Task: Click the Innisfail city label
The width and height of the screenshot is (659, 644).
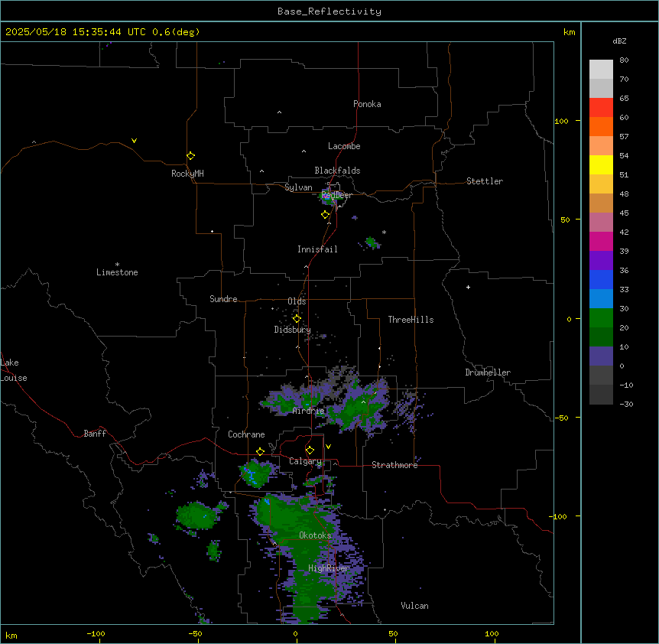Action: [x=317, y=249]
